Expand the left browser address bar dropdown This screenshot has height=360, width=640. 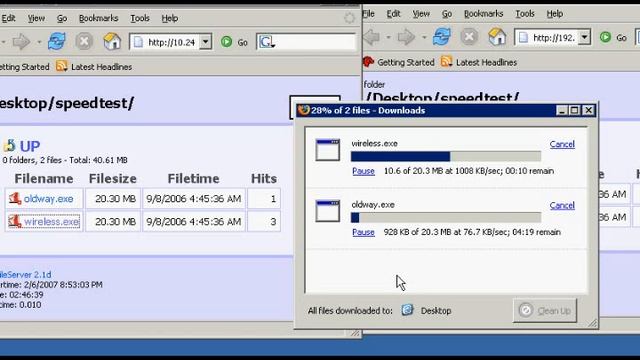tap(206, 42)
